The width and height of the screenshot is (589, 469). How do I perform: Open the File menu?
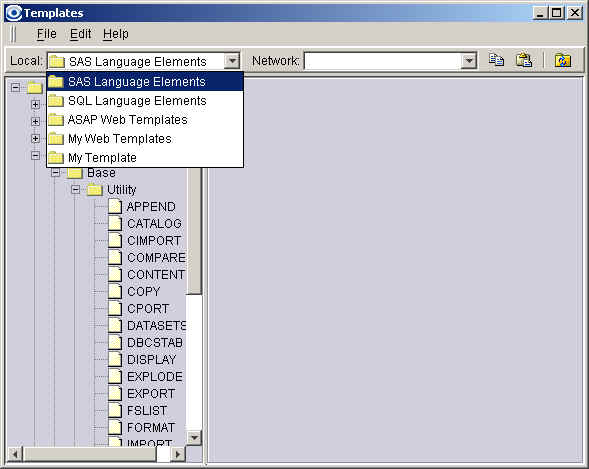click(x=47, y=34)
